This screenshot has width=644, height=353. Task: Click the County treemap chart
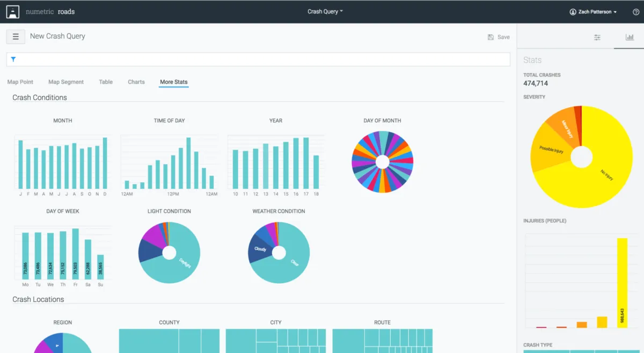[169, 341]
